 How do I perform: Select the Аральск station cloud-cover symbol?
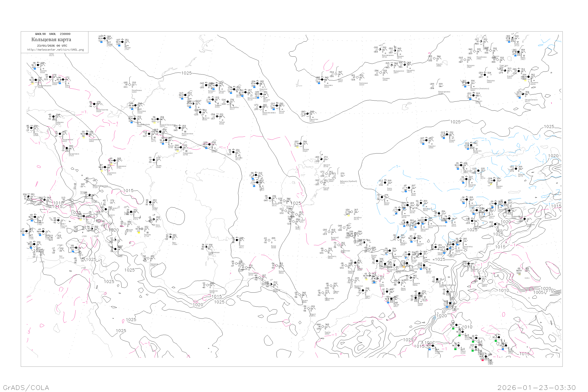pyautogui.click(x=321, y=159)
